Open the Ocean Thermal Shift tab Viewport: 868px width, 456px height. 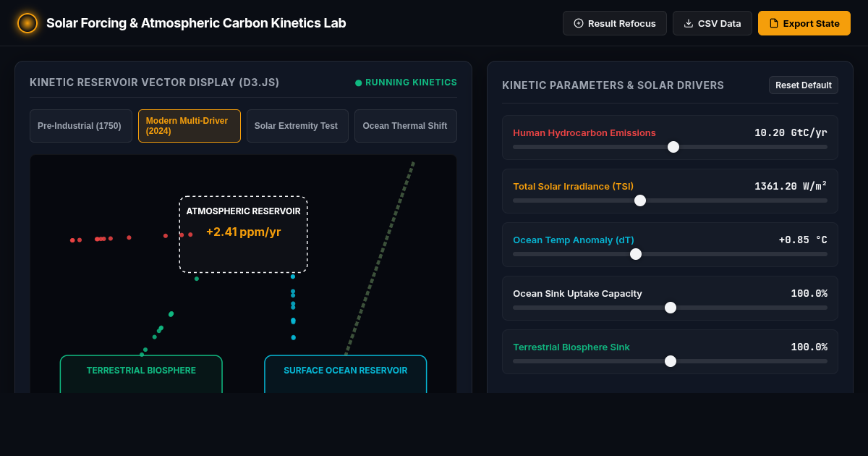[406, 126]
